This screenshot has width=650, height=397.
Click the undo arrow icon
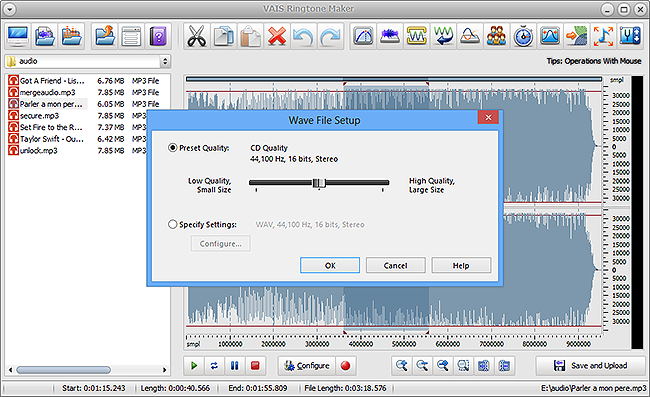coord(303,36)
